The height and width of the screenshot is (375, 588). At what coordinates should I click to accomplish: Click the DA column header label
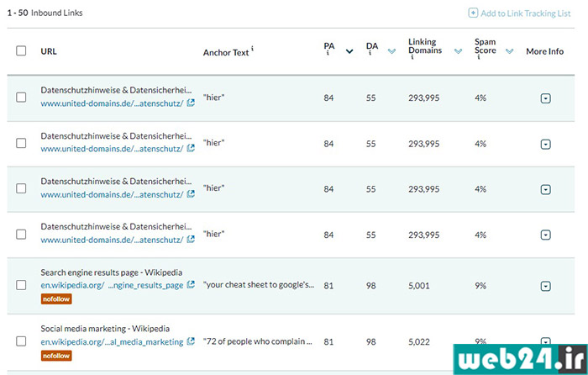tap(371, 46)
